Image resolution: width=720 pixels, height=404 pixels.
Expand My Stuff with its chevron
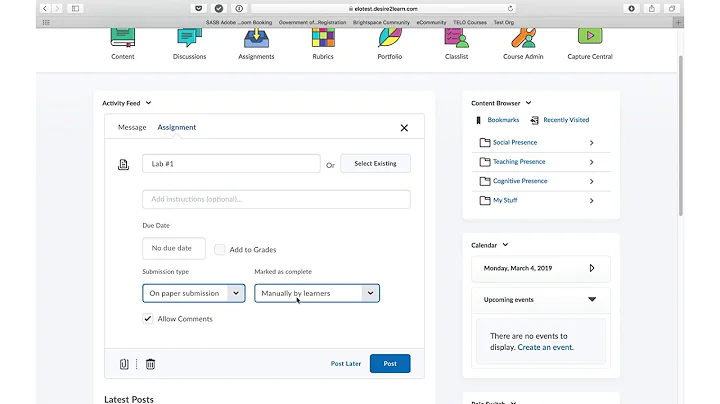click(x=591, y=201)
